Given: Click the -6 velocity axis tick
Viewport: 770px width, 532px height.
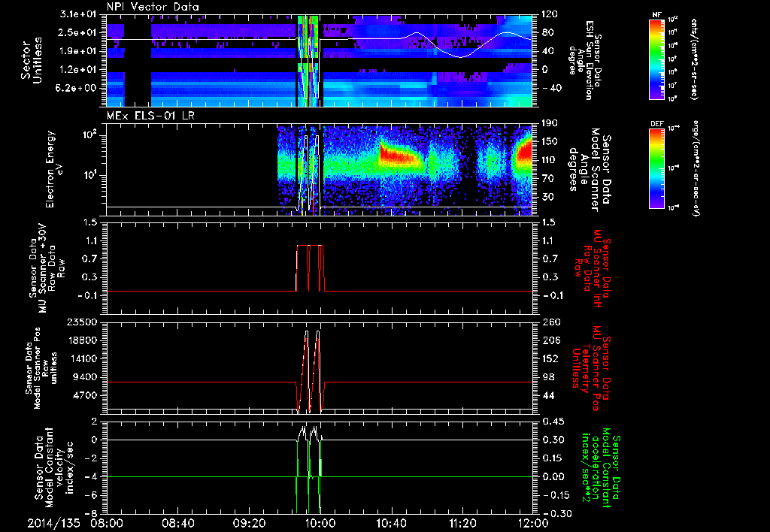Looking at the screenshot, I should click(91, 495).
